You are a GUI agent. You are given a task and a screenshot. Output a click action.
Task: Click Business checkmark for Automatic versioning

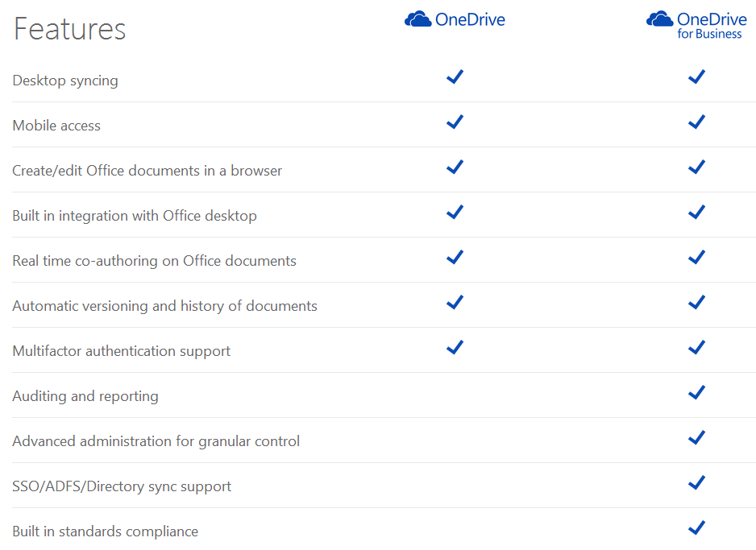coord(696,303)
